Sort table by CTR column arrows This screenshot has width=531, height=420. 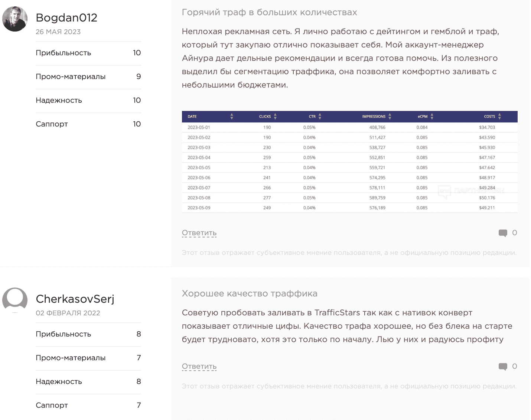(320, 117)
